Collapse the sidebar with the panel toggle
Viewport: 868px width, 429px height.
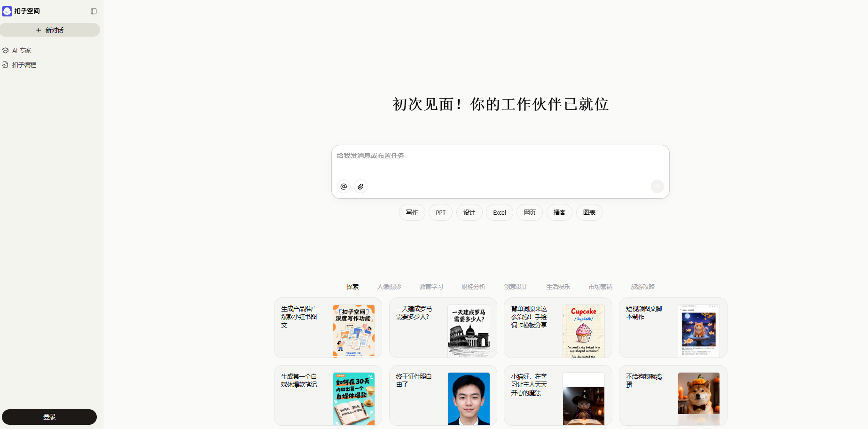(94, 11)
